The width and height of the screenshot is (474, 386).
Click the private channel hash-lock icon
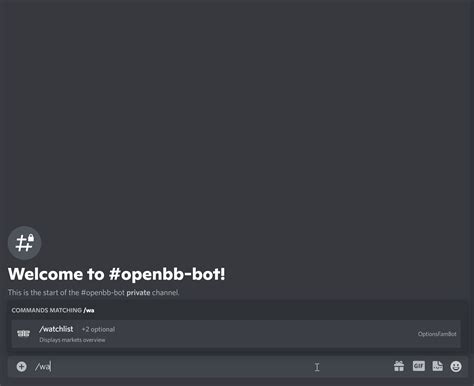coord(24,243)
